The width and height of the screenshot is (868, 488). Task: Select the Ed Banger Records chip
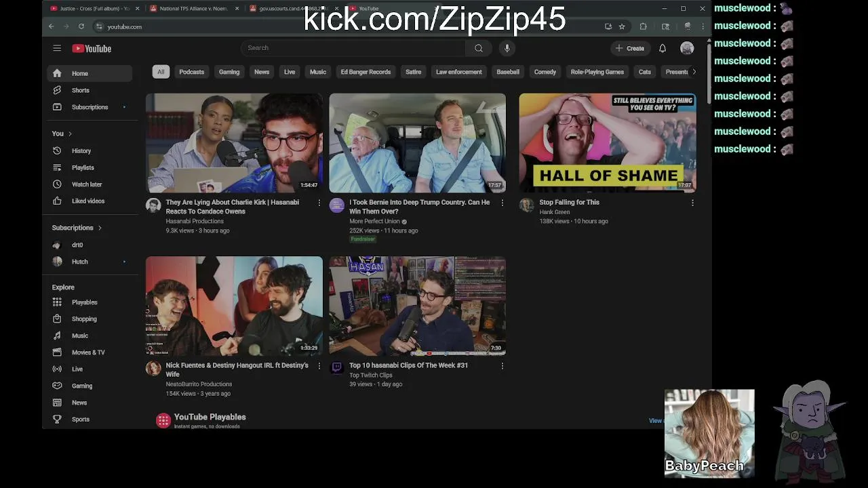tap(366, 72)
